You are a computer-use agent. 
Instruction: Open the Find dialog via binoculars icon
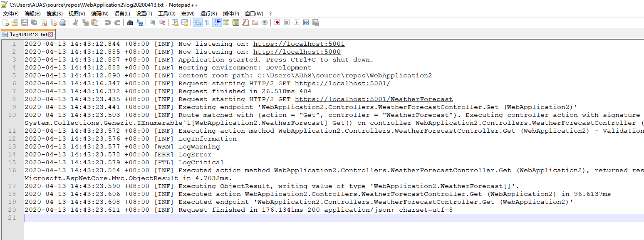(x=130, y=22)
